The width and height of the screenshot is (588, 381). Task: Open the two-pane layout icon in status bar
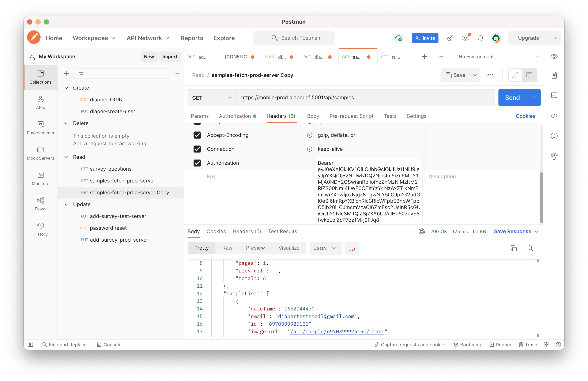[546, 345]
